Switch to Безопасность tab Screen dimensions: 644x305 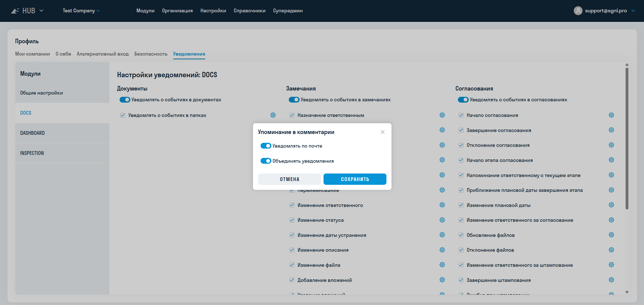[151, 54]
